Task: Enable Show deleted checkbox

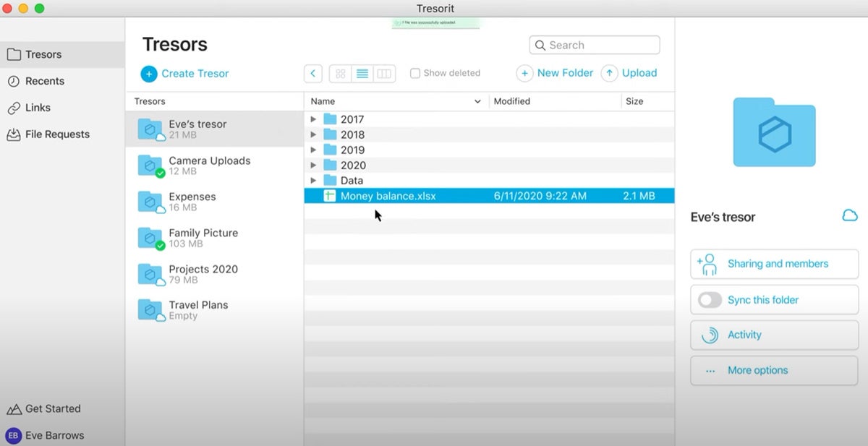Action: point(415,73)
